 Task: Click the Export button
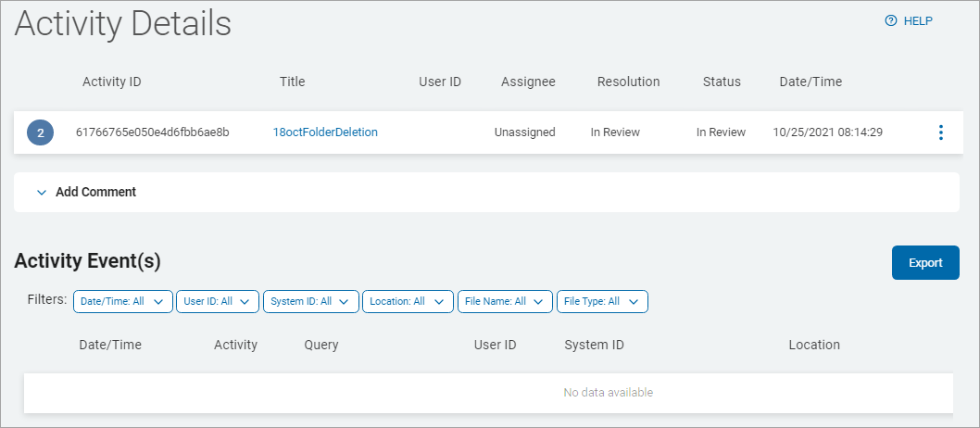pos(924,262)
